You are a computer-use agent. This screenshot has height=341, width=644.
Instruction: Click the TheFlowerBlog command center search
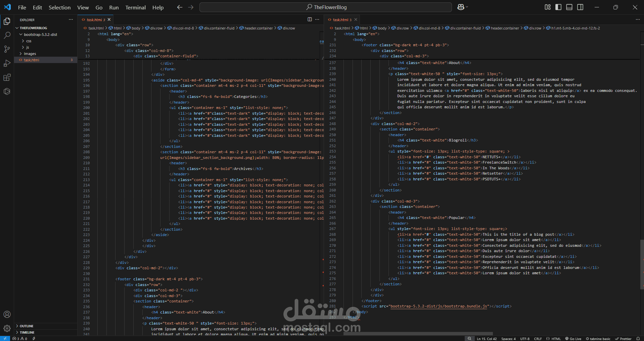(x=326, y=7)
